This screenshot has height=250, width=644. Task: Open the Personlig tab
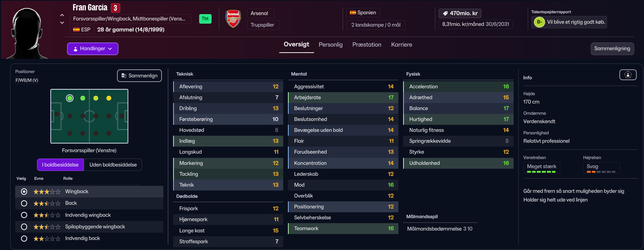(330, 45)
